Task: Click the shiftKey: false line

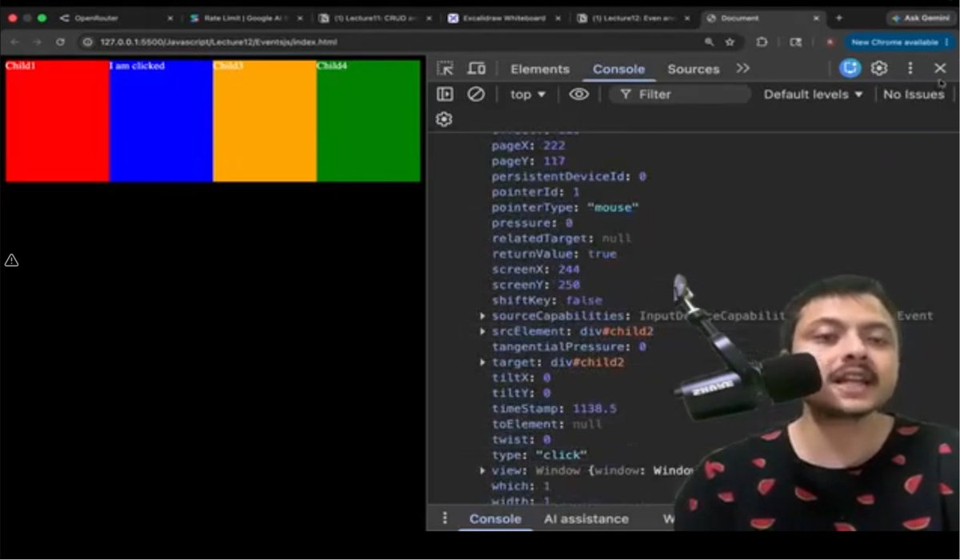Action: tap(546, 301)
